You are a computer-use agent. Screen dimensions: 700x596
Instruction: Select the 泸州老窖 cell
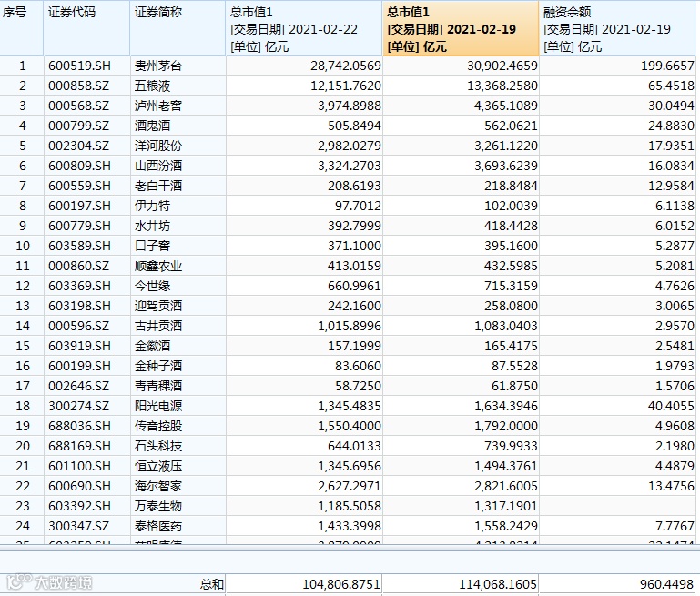coord(158,106)
